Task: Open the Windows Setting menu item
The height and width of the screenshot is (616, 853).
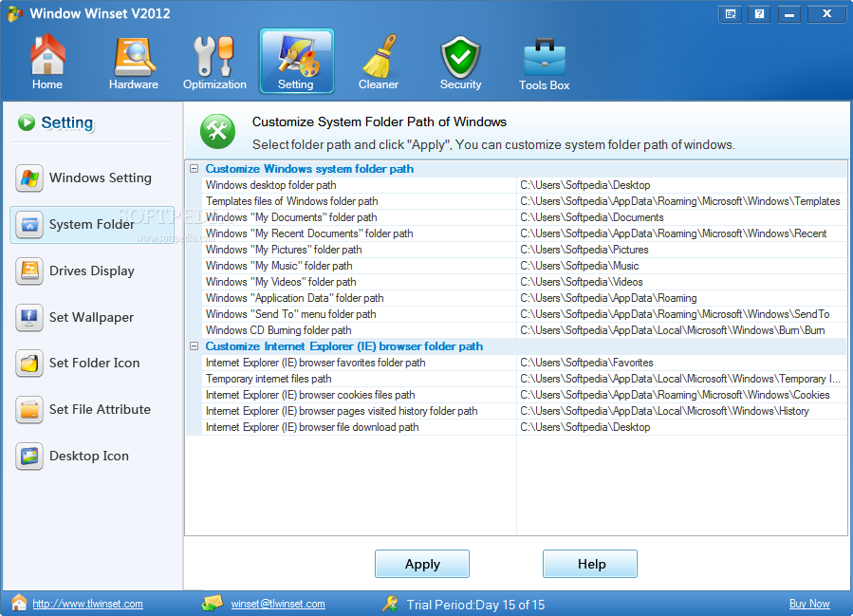Action: pos(100,177)
